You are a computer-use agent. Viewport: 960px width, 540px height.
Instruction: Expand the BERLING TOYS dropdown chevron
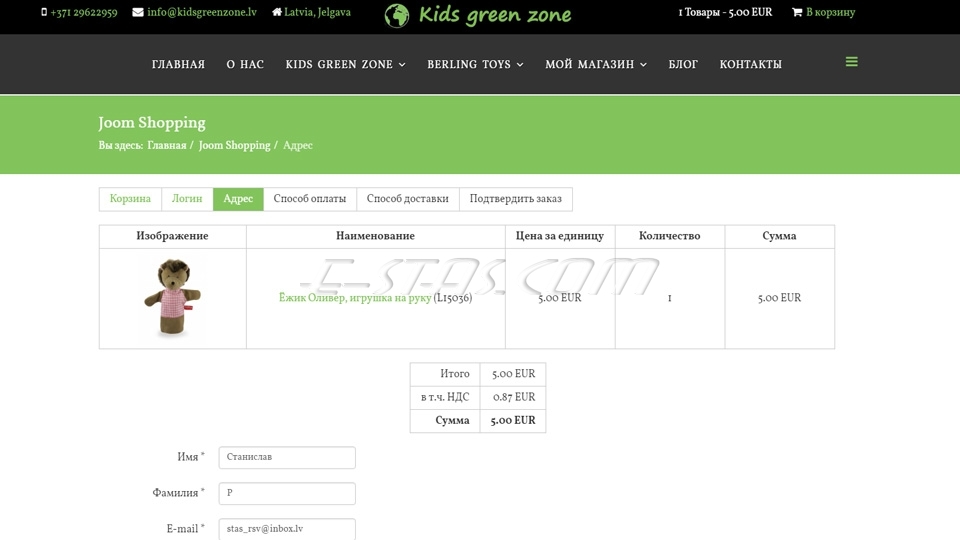click(520, 64)
